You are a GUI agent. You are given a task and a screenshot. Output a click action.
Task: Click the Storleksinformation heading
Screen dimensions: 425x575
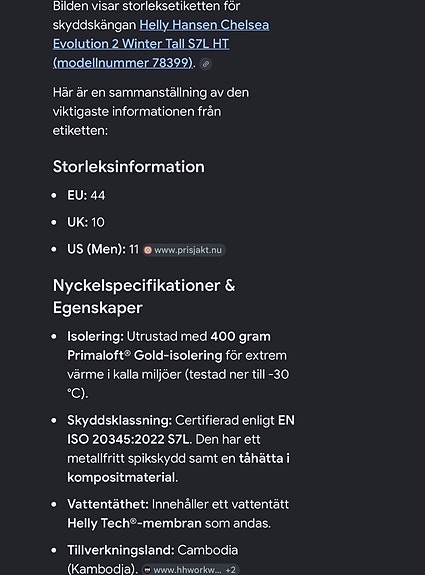point(129,166)
